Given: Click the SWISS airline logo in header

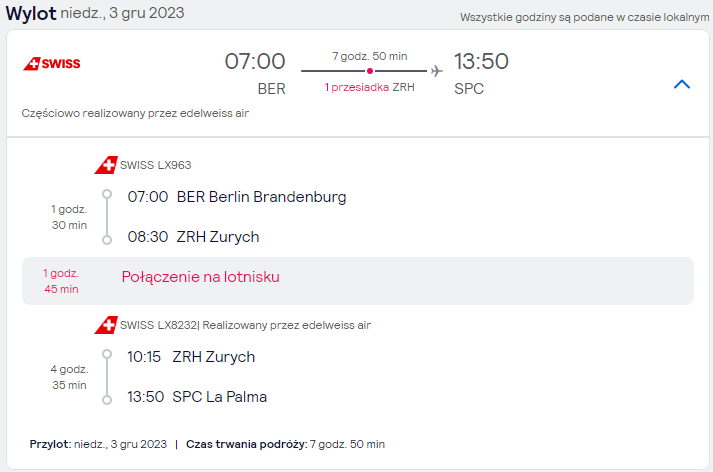Looking at the screenshot, I should pyautogui.click(x=52, y=64).
